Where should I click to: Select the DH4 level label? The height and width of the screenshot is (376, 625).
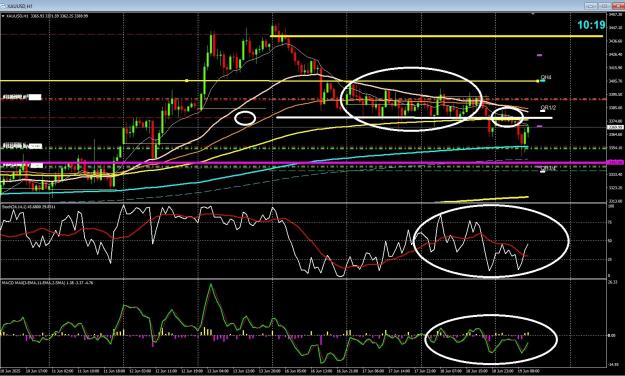(546, 77)
